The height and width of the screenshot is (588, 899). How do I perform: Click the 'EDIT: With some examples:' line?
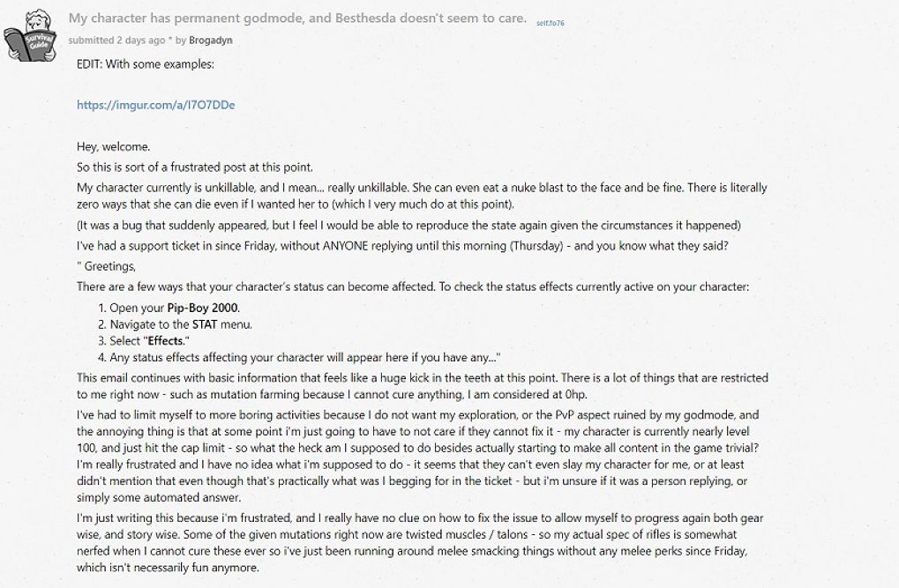[145, 64]
